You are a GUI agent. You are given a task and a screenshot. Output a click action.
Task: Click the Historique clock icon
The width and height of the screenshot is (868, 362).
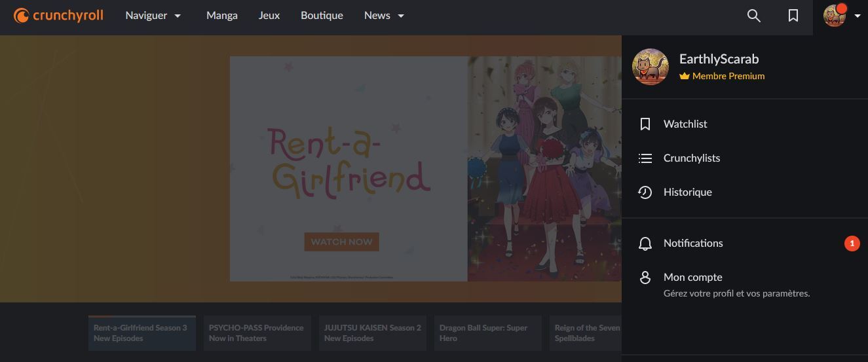tap(645, 192)
